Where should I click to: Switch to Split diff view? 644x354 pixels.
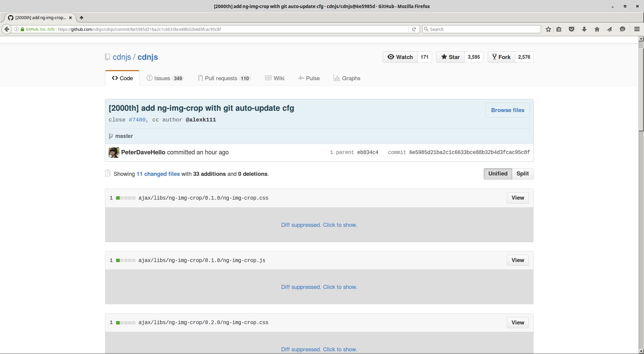[x=523, y=173]
